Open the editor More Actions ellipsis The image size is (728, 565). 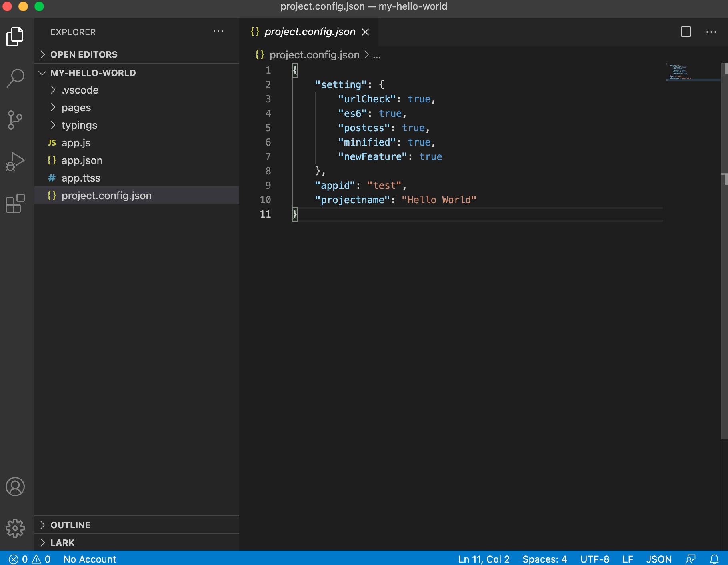point(711,32)
